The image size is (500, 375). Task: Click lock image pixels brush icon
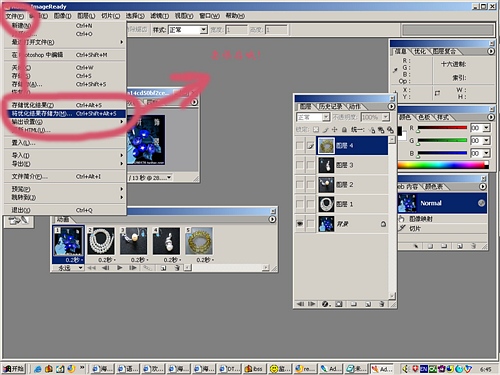(325, 129)
